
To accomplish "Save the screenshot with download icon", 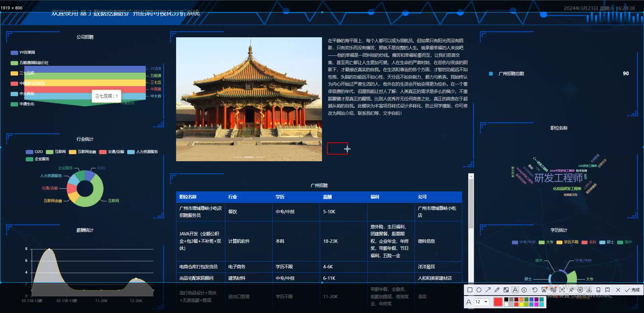I will coord(589,290).
